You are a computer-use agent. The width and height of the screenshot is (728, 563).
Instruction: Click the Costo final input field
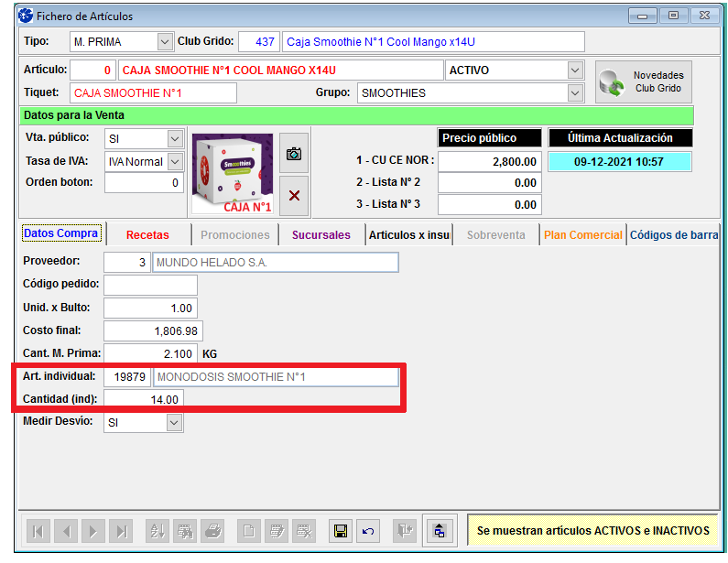[153, 330]
